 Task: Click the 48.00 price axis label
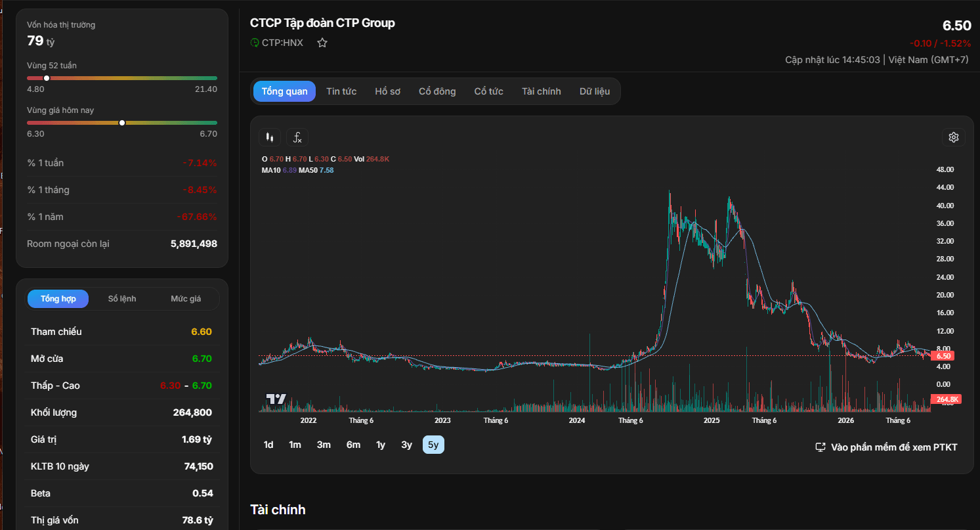coord(945,169)
